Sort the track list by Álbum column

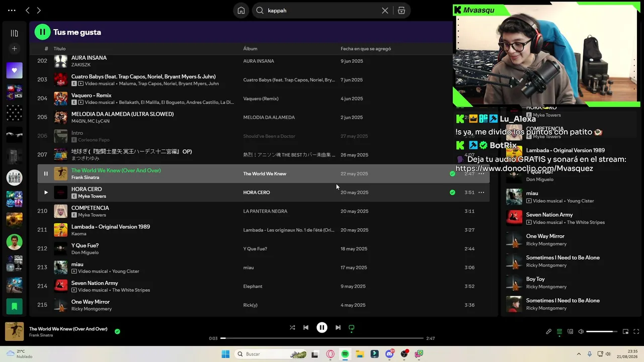(250, 49)
